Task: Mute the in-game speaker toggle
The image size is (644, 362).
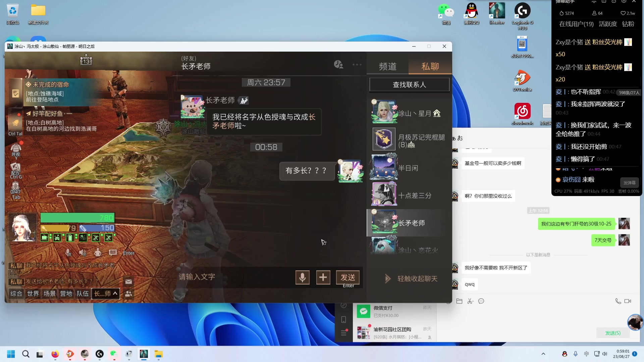Action: (x=82, y=252)
